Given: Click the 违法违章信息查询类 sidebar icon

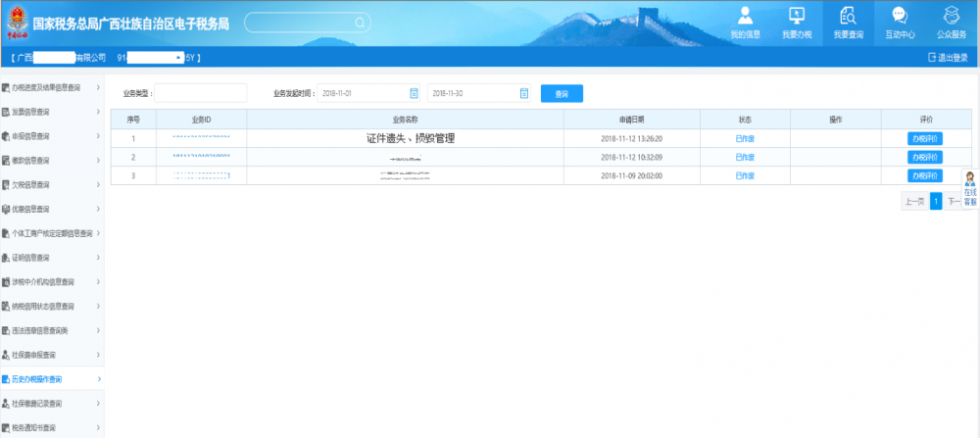Looking at the screenshot, I should pos(6,330).
